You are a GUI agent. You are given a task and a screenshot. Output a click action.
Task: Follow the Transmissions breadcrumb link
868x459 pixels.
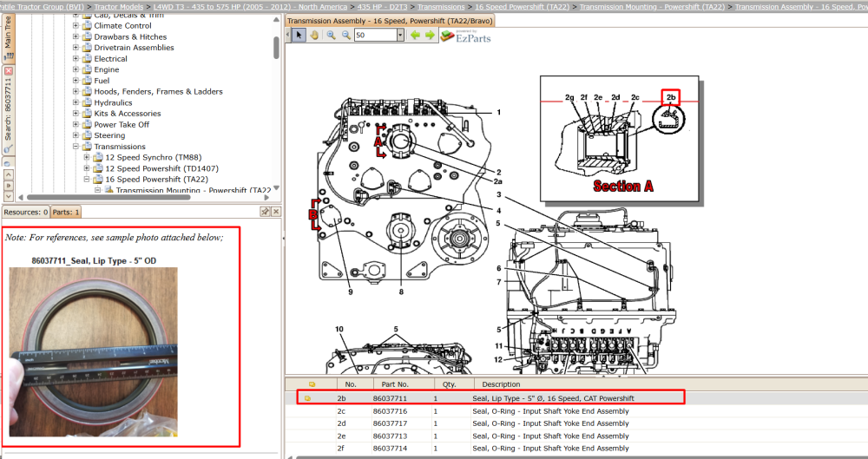tap(441, 7)
